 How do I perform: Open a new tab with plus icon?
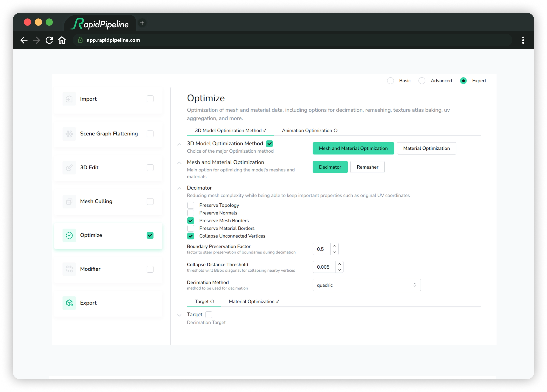pos(142,23)
